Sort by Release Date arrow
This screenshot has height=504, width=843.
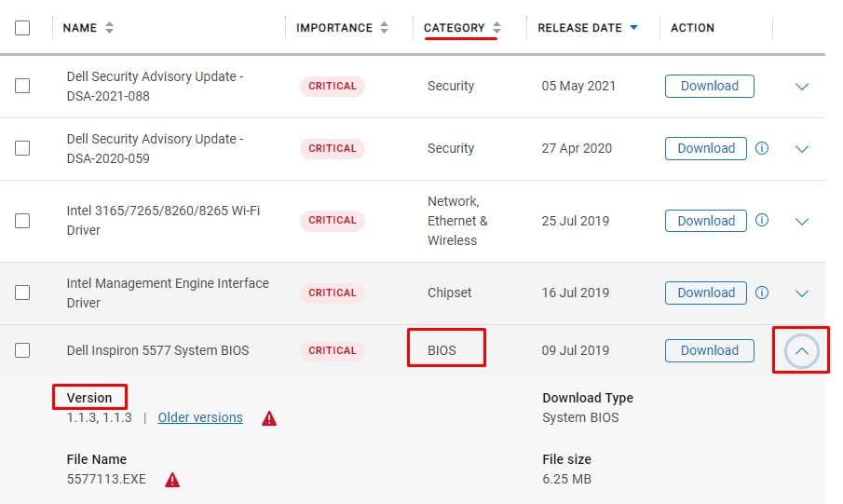click(x=634, y=28)
